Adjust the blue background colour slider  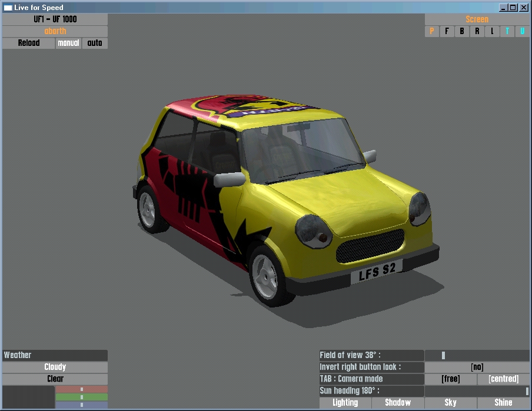[81, 405]
